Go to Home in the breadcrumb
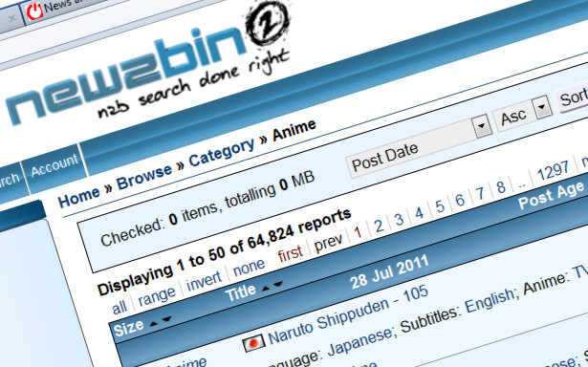Image resolution: width=588 pixels, height=367 pixels. tap(78, 197)
